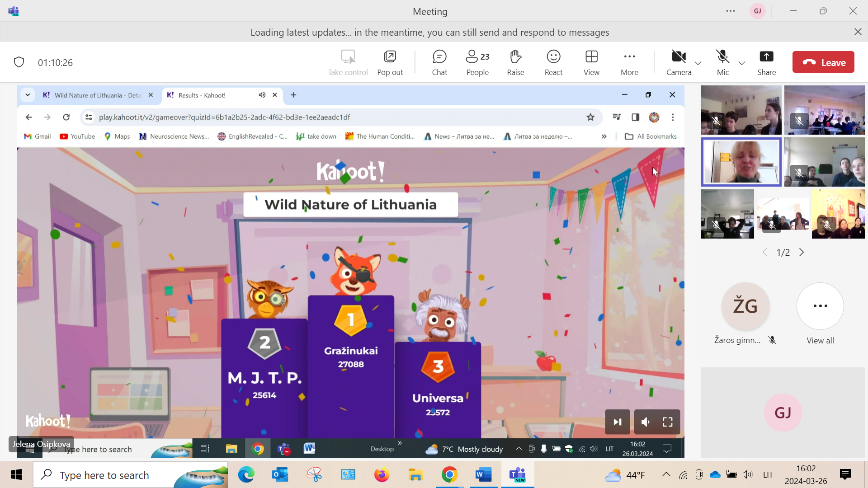Open the tab search dropdown in Chrome
Image resolution: width=868 pixels, height=488 pixels.
(28, 95)
